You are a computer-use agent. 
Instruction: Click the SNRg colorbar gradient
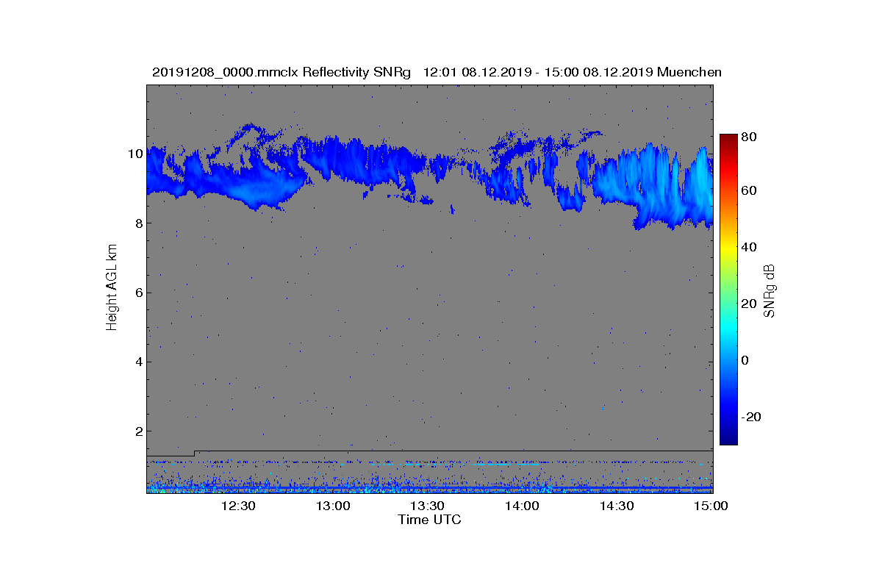[728, 290]
